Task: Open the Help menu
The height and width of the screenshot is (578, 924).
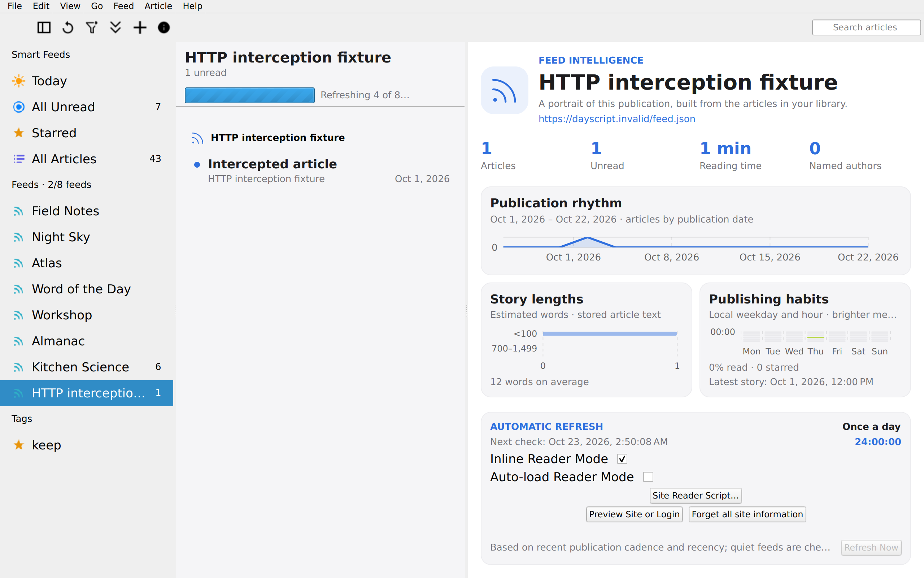Action: [192, 6]
